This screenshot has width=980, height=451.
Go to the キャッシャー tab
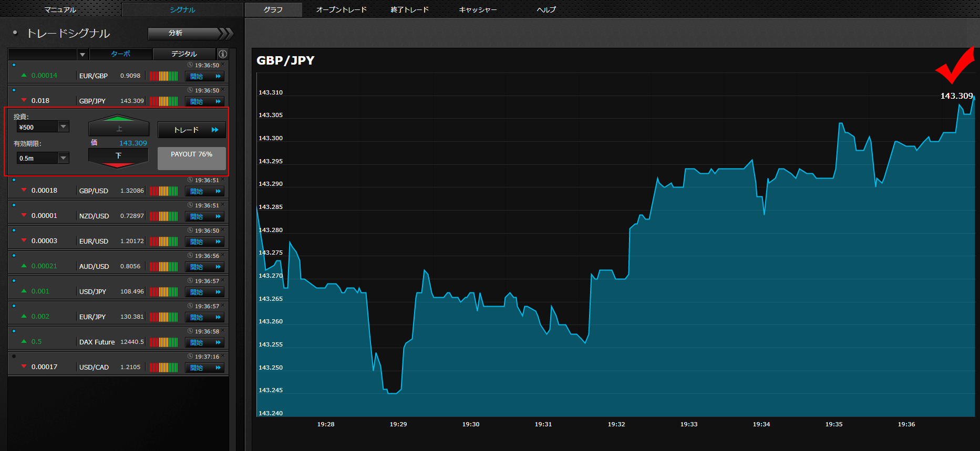pos(478,9)
